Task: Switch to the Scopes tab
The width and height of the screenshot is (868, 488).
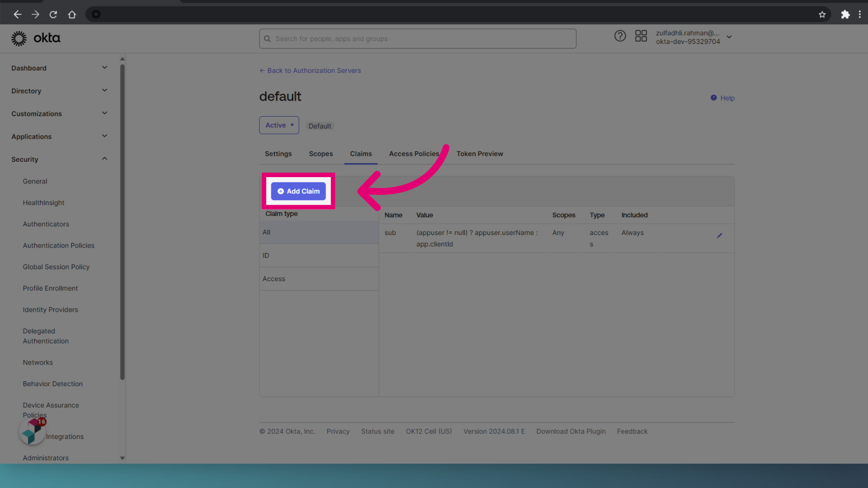Action: [x=321, y=154]
